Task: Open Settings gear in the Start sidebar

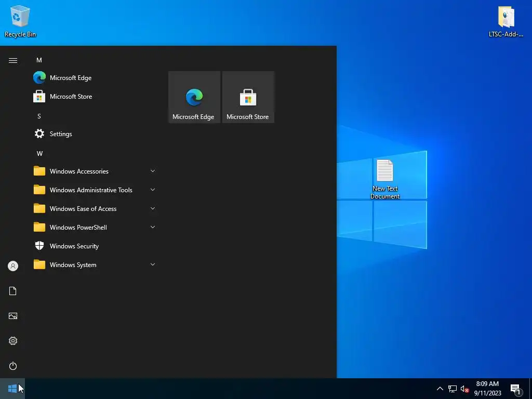Action: pos(13,341)
